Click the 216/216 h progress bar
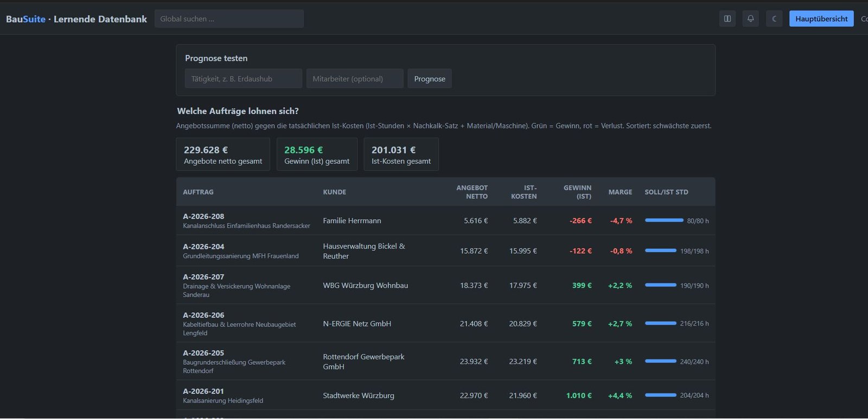 tap(660, 323)
